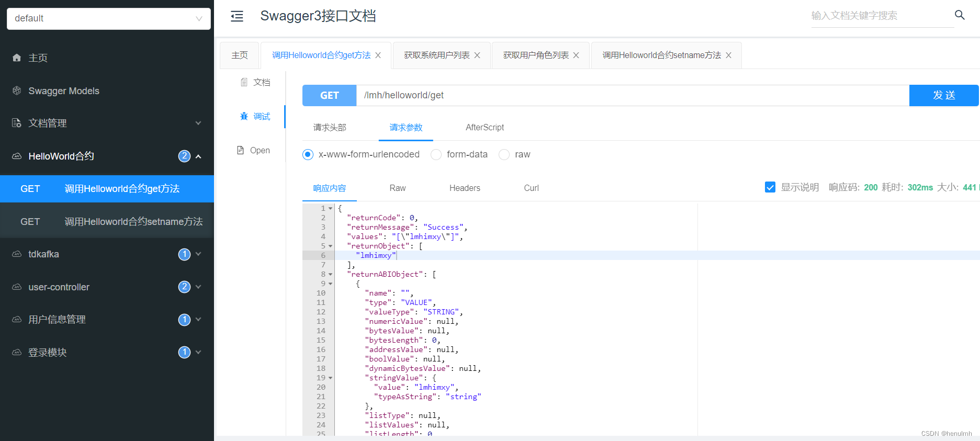Expand the tdkafka group chevron
This screenshot has width=980, height=441.
tap(198, 254)
